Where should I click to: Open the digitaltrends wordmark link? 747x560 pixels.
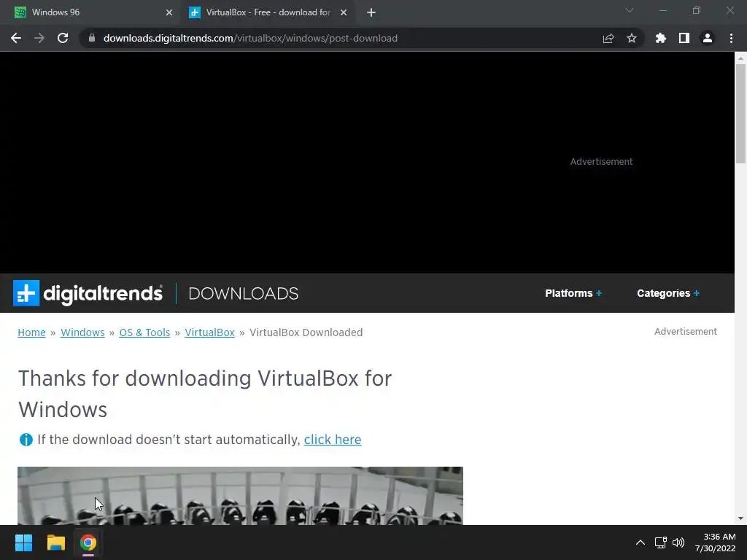pyautogui.click(x=103, y=293)
